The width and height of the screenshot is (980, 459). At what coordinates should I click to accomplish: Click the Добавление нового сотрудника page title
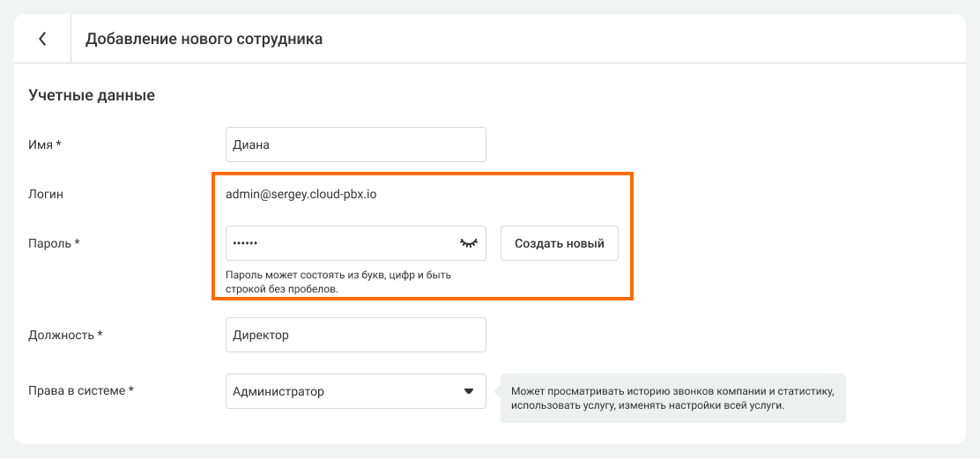(x=204, y=39)
